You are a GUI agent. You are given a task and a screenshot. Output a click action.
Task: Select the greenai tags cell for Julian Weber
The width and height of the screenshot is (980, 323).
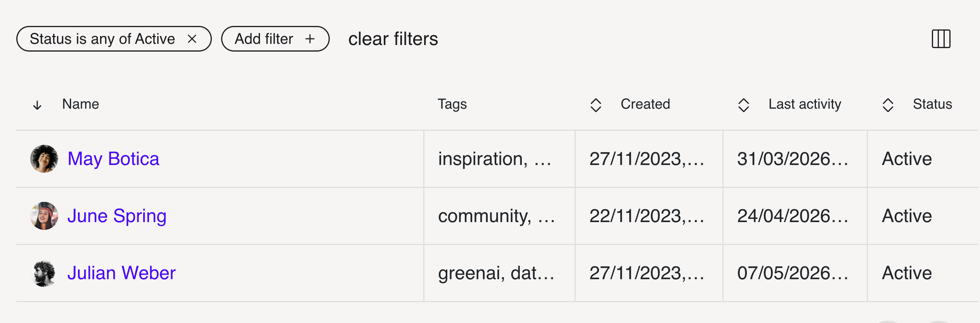(x=499, y=273)
